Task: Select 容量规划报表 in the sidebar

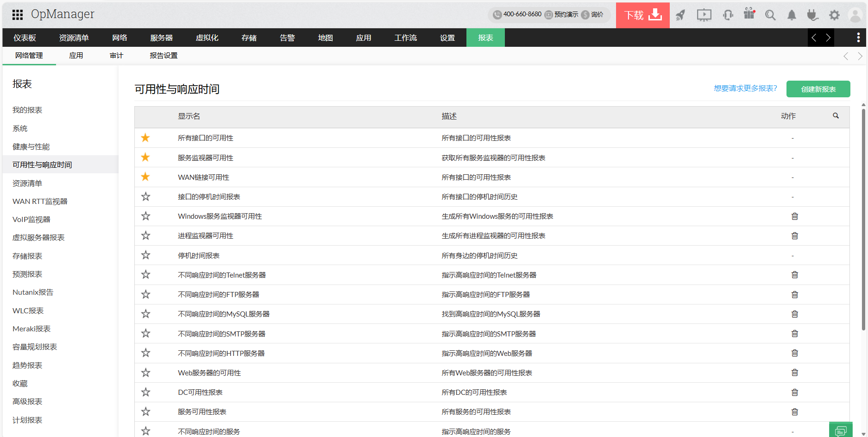Action: click(x=35, y=347)
